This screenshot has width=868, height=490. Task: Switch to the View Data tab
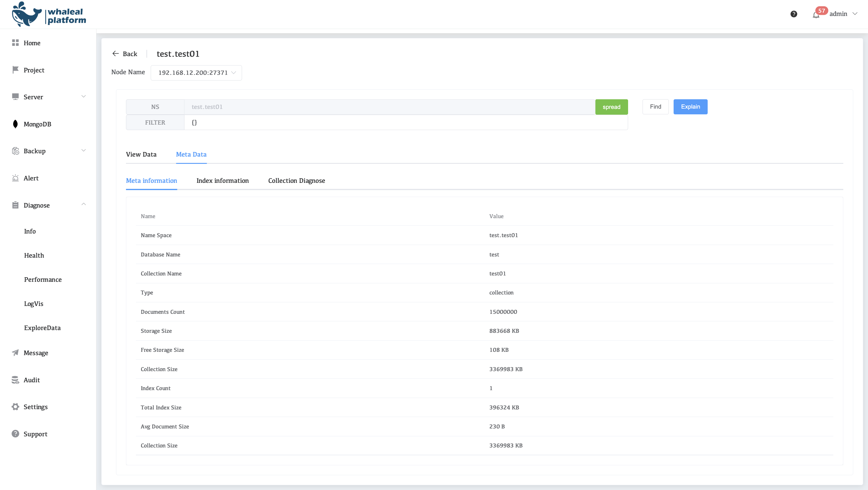point(141,154)
